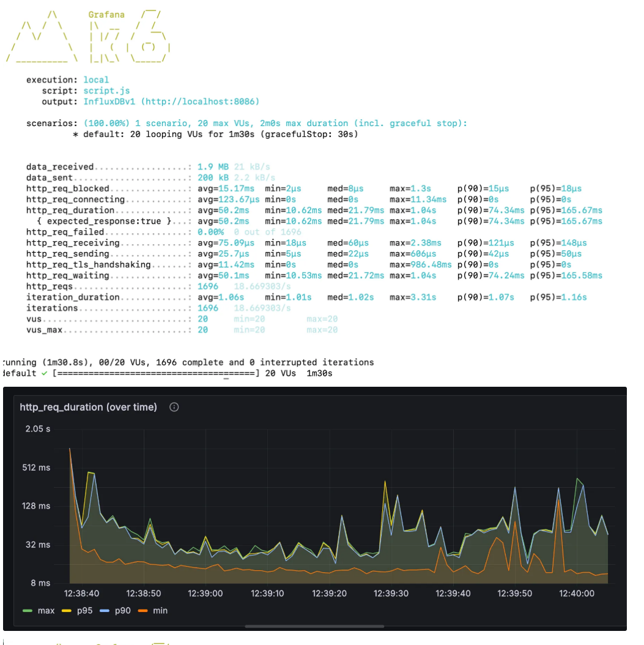Click http_req_blocked avg=15.17ms value
This screenshot has width=644, height=645.
point(226,188)
